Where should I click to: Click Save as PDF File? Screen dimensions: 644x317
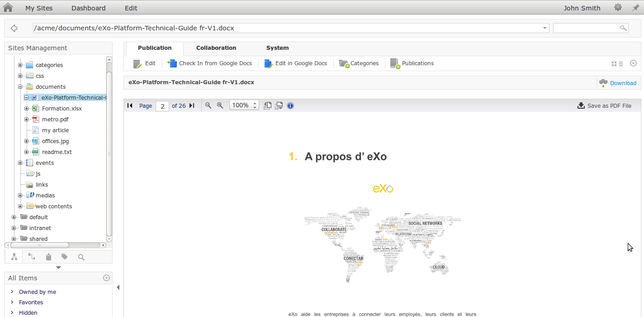click(604, 106)
